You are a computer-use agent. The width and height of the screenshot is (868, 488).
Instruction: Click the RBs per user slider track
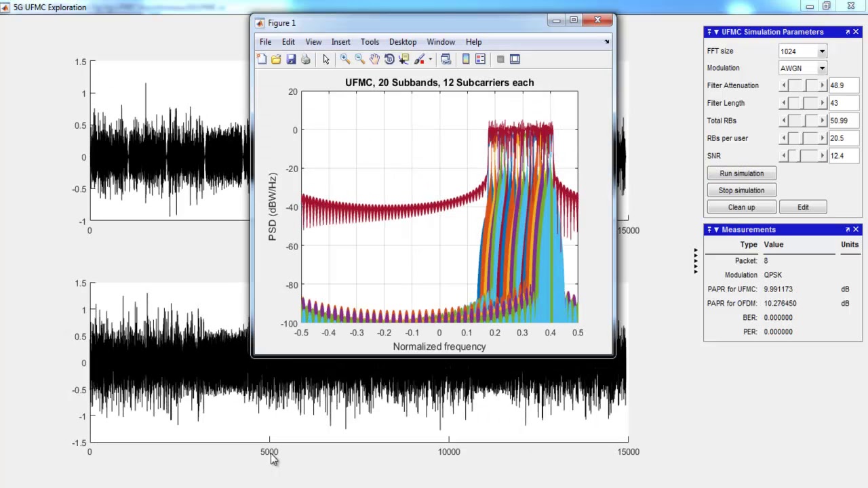[803, 138]
